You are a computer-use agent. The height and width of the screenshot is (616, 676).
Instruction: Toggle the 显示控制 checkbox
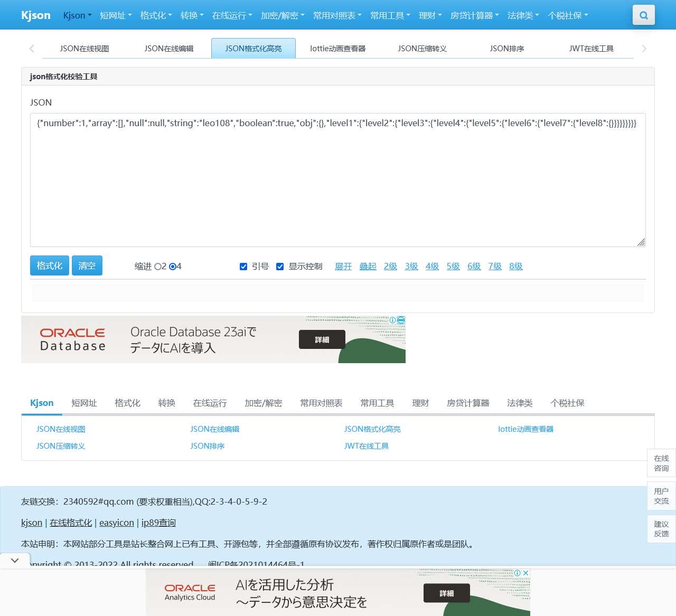(280, 267)
